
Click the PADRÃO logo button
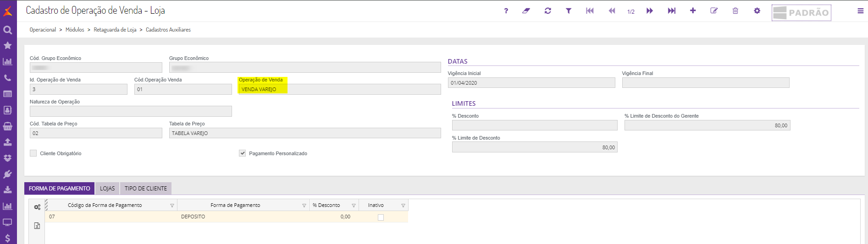point(801,13)
